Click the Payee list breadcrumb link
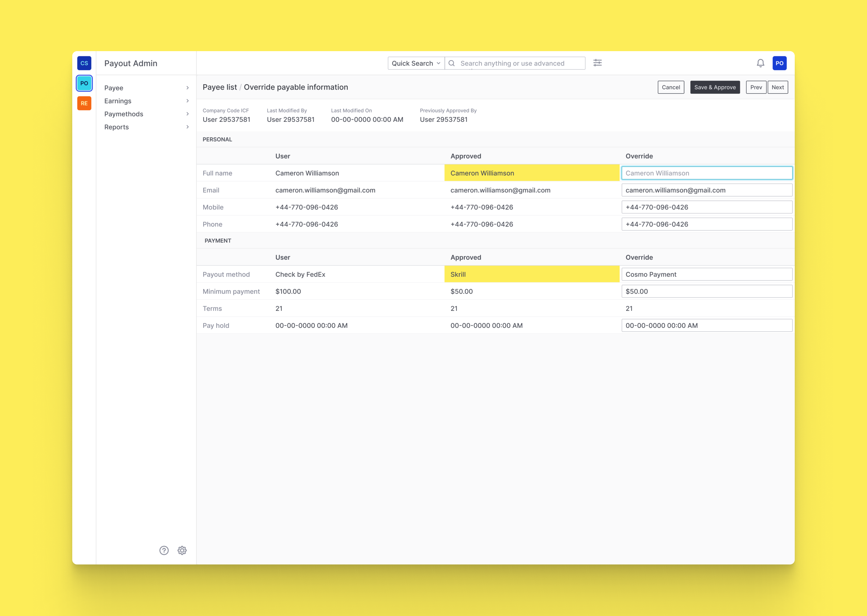 point(219,87)
